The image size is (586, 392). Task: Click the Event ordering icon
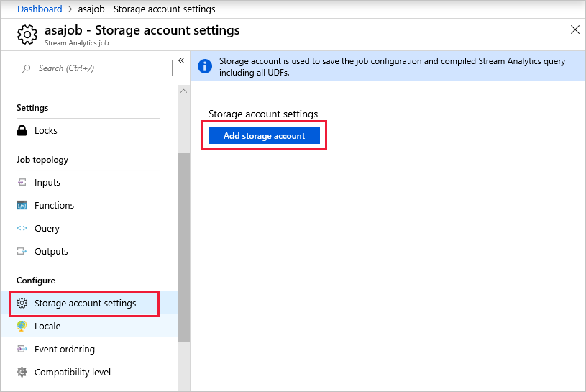(x=22, y=350)
